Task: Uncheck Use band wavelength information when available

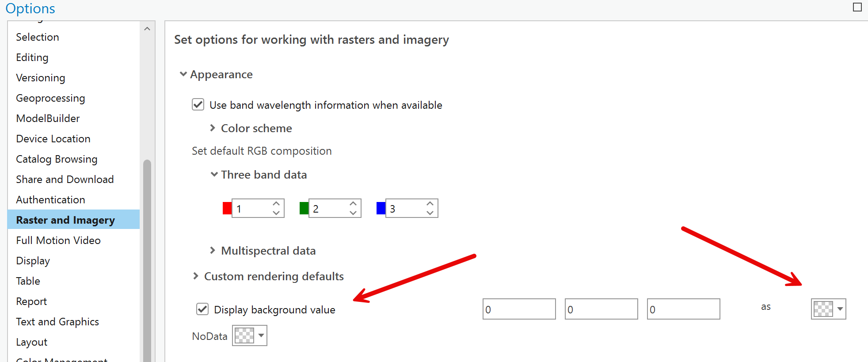Action: (198, 105)
